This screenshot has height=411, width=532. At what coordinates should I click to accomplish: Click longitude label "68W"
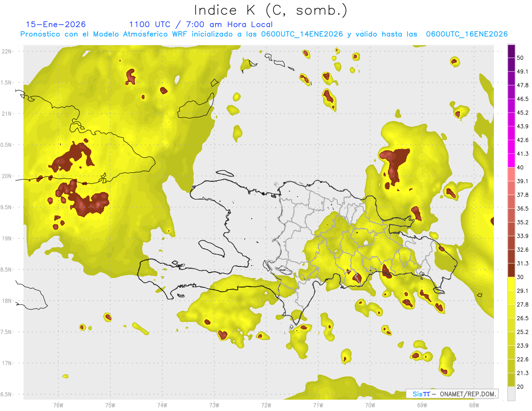pyautogui.click(x=473, y=405)
